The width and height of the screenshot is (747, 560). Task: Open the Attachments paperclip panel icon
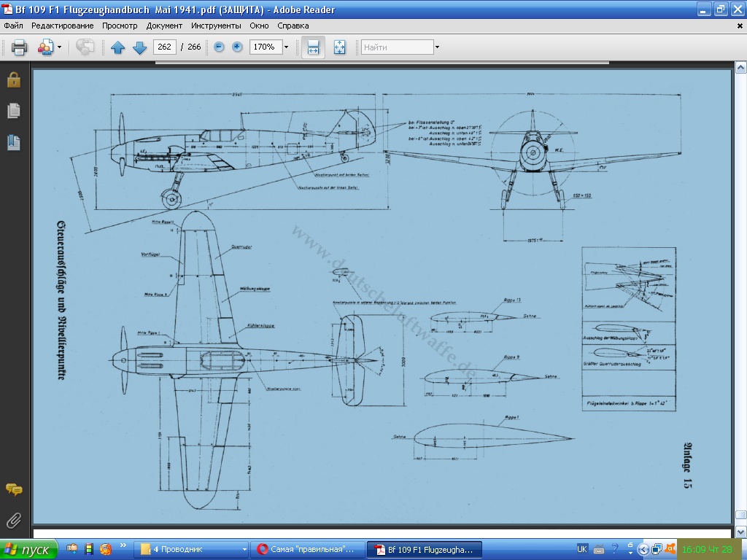click(14, 521)
